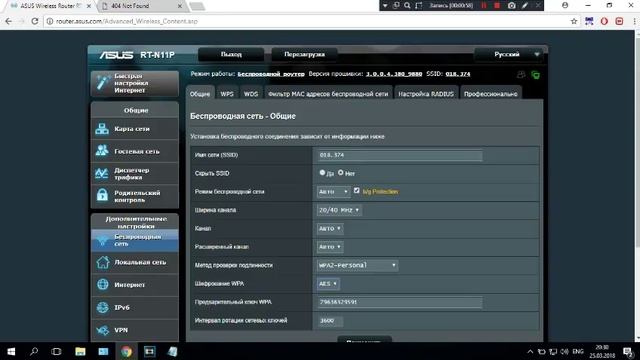The image size is (640, 360).
Task: Click the SSID network name field
Action: tap(400, 155)
